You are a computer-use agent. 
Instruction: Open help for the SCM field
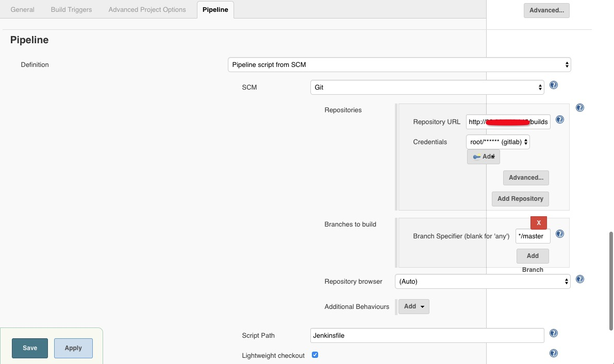553,85
